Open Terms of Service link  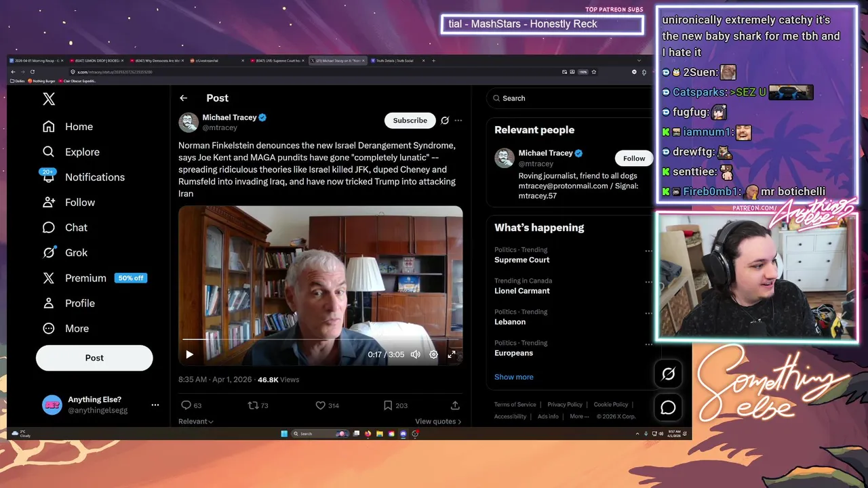515,405
